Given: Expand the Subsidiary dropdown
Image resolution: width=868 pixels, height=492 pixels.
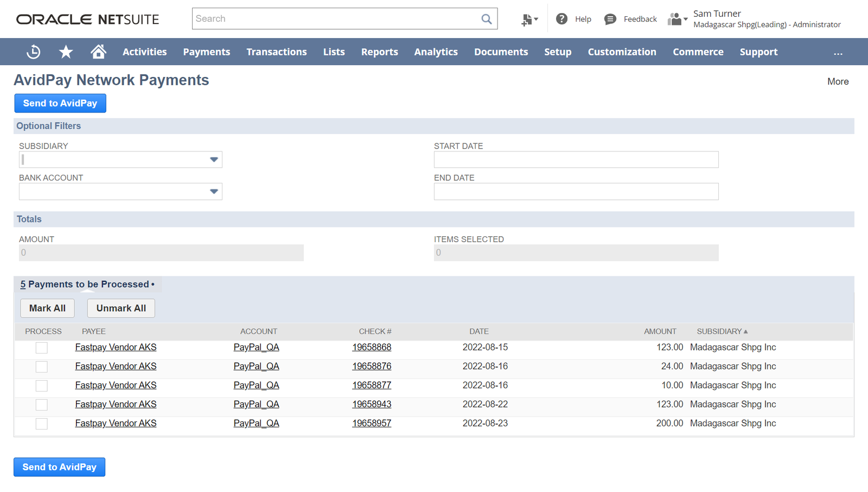Looking at the screenshot, I should [214, 160].
